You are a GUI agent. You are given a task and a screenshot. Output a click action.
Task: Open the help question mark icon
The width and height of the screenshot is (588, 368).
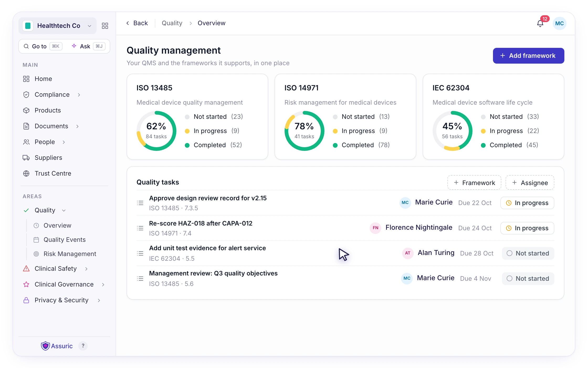click(83, 346)
